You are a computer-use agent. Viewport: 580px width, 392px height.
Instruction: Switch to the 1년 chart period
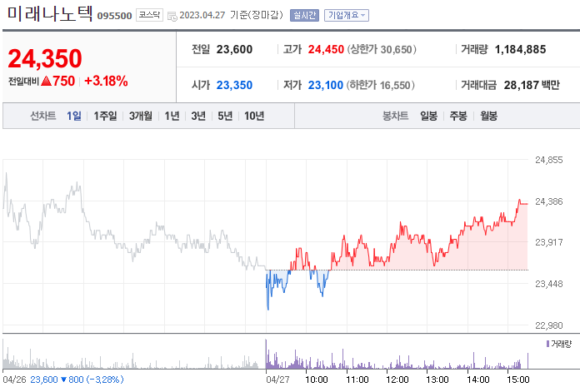(172, 116)
